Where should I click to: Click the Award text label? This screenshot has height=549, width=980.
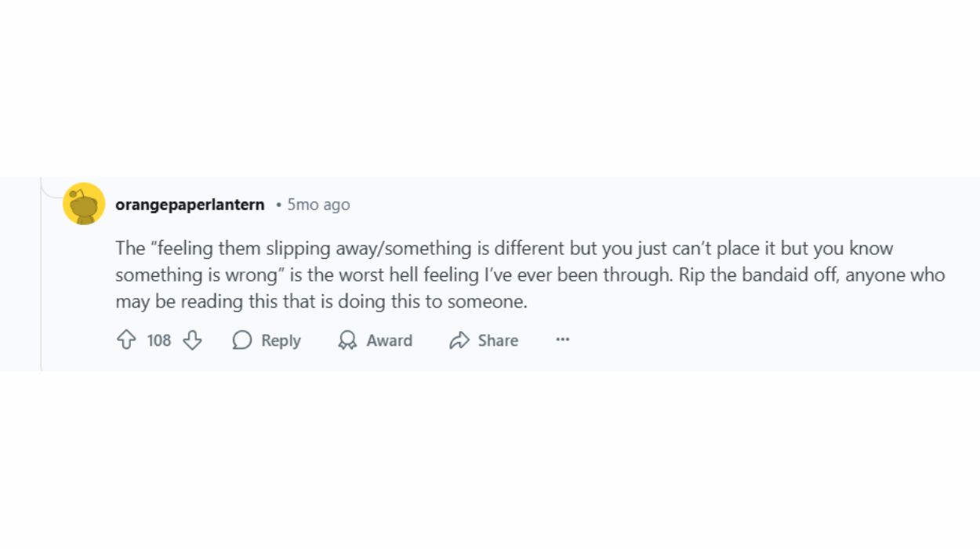389,340
